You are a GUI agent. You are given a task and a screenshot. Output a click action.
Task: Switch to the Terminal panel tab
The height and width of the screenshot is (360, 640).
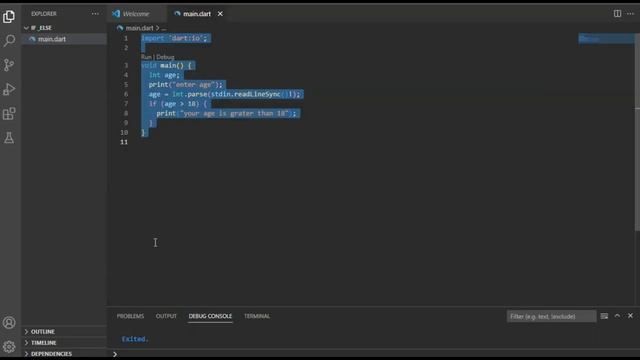(x=257, y=316)
